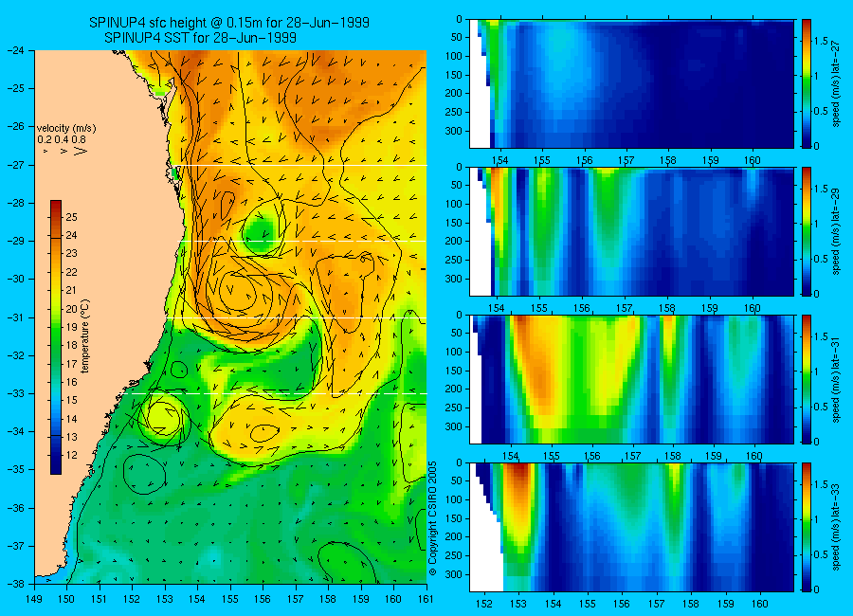This screenshot has width=853, height=616.
Task: Click the '0.2 0.4 0.8' velocity scale values
Action: (62, 139)
